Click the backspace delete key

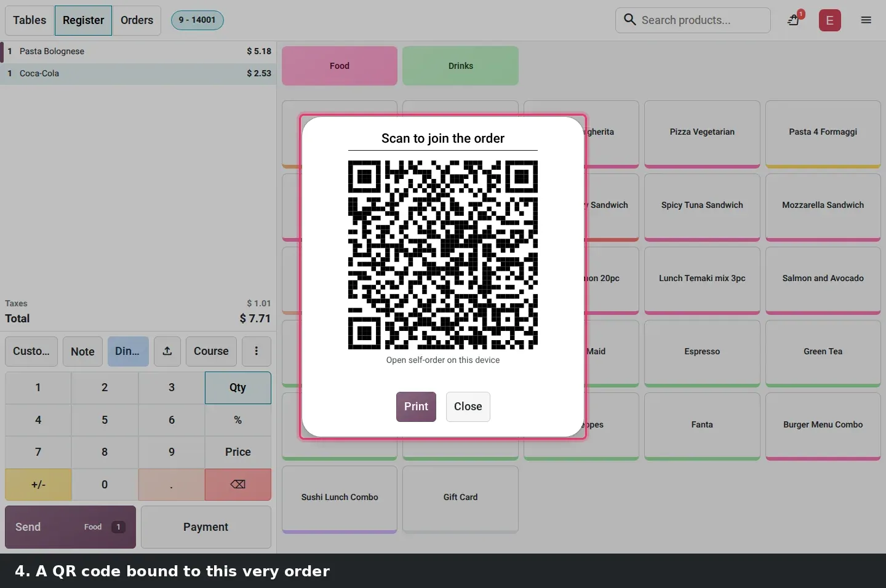238,485
